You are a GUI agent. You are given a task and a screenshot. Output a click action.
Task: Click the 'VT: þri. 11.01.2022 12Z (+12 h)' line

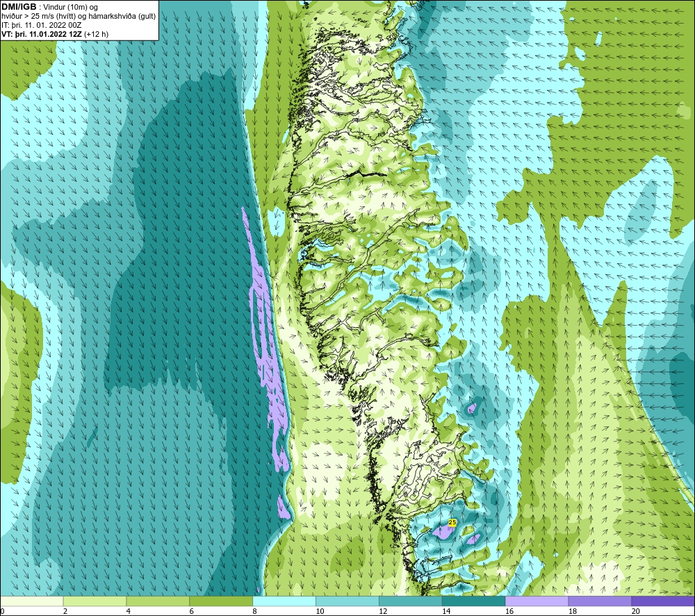[55, 34]
